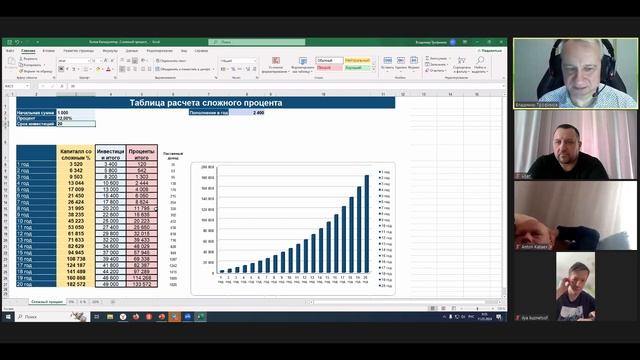Click the Delete cells icon
Viewport: 640px width, 360px height.
(401, 60)
